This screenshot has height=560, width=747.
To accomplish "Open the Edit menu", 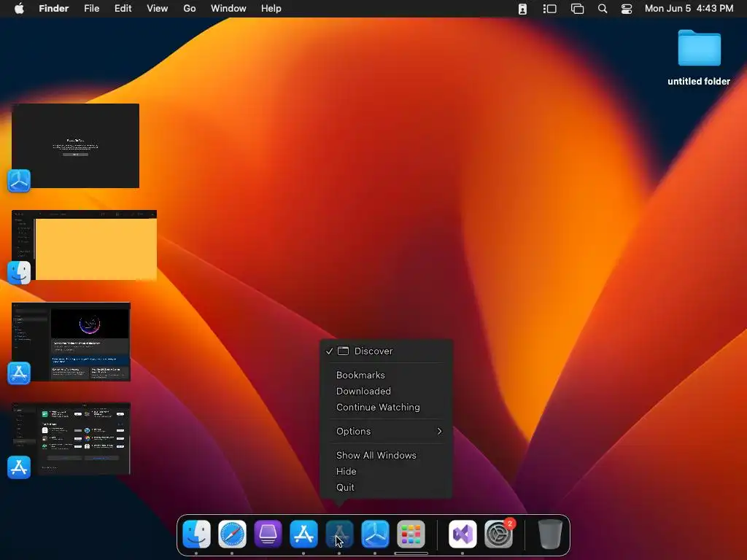I will [x=123, y=9].
